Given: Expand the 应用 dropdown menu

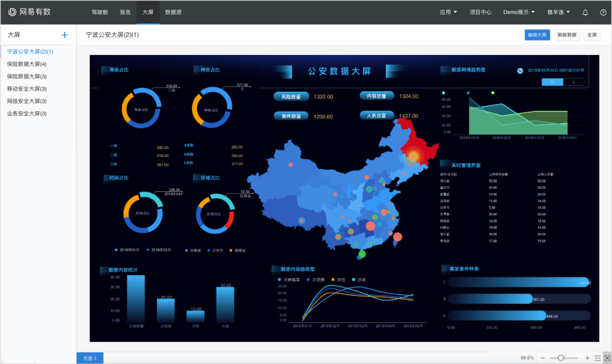Looking at the screenshot, I should (448, 13).
